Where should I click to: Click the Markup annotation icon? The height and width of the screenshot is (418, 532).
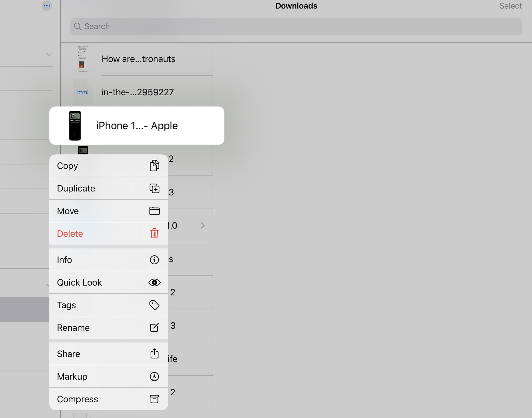click(154, 376)
